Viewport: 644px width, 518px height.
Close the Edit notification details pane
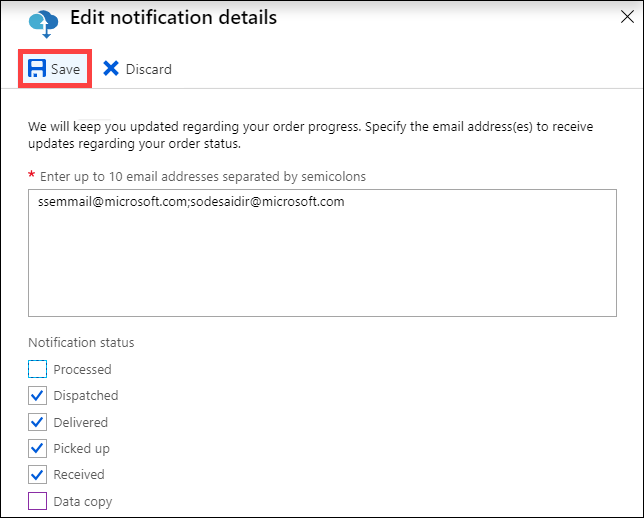[x=627, y=17]
